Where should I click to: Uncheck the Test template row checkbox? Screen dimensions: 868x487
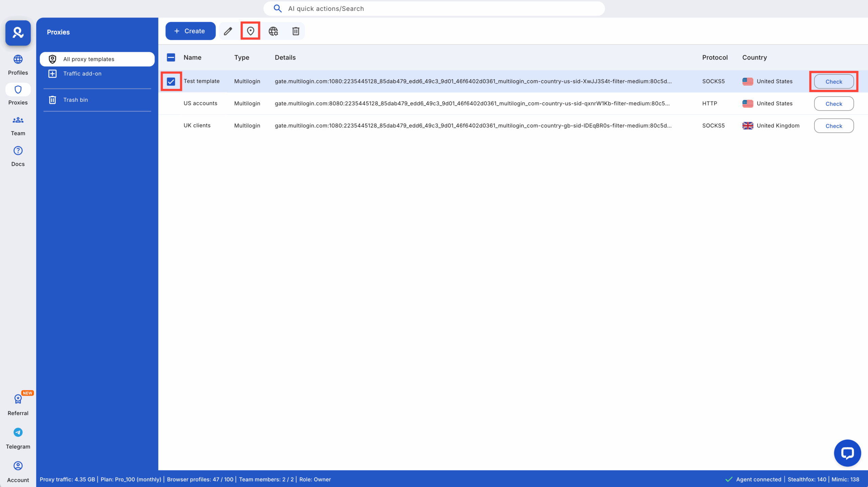coord(171,81)
